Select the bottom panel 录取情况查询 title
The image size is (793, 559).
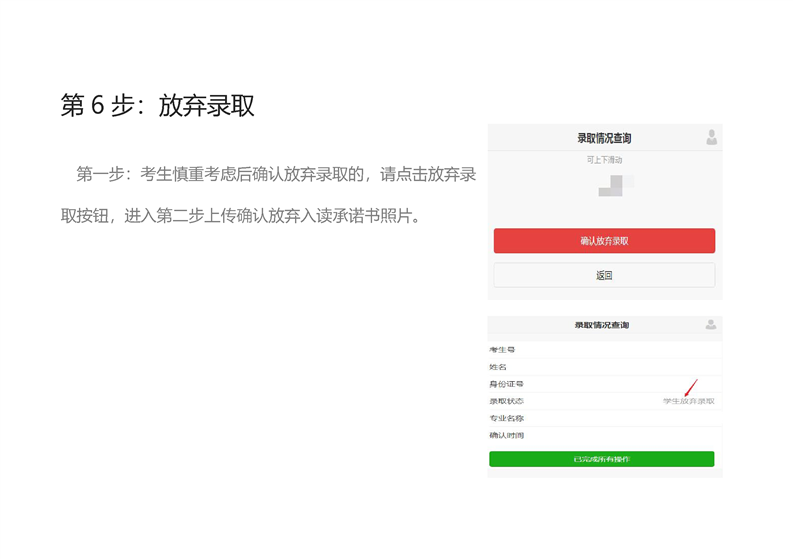pos(601,325)
